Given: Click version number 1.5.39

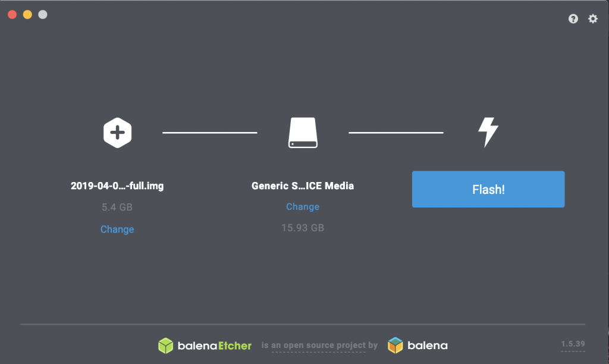Looking at the screenshot, I should click(x=573, y=344).
